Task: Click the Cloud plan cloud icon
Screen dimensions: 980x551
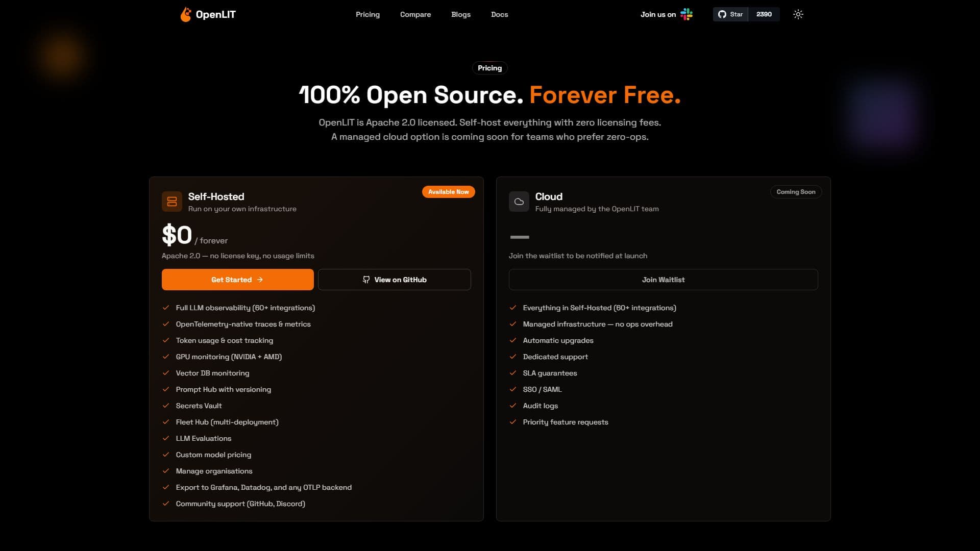Action: (x=519, y=202)
